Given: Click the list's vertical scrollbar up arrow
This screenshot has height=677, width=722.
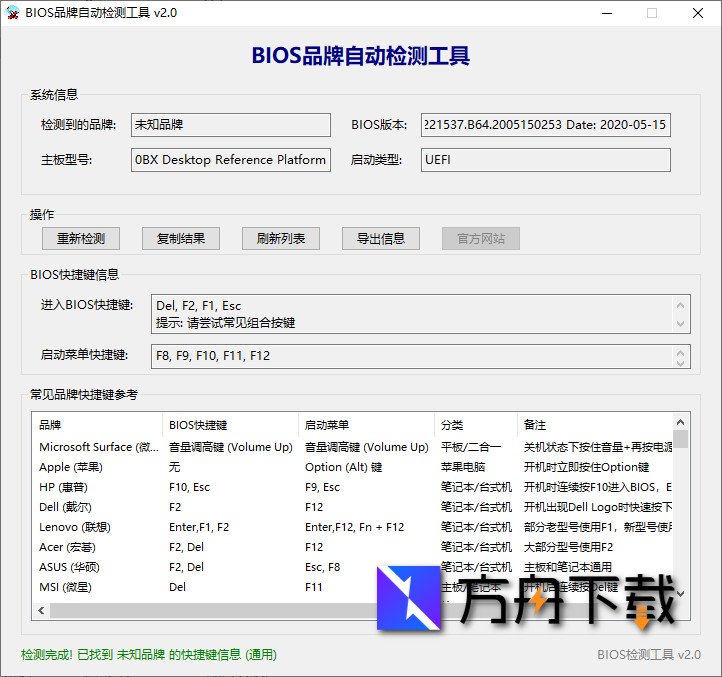Looking at the screenshot, I should (681, 422).
